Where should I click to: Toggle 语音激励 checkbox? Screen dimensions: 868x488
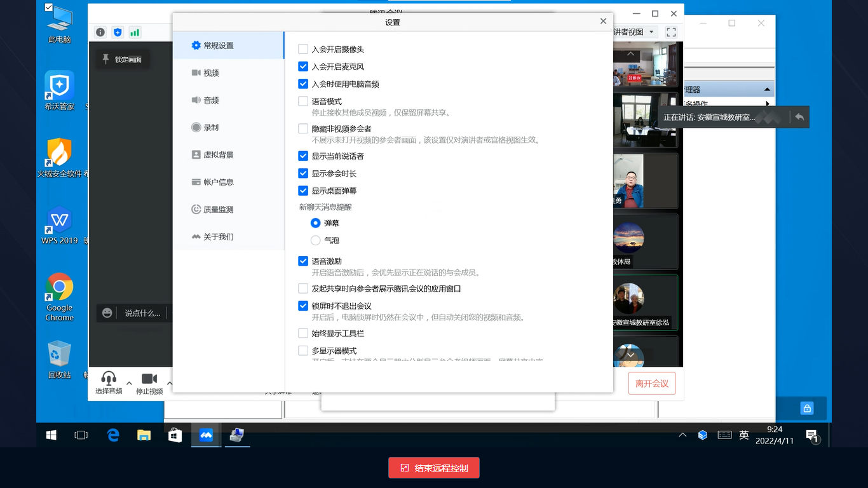(303, 261)
